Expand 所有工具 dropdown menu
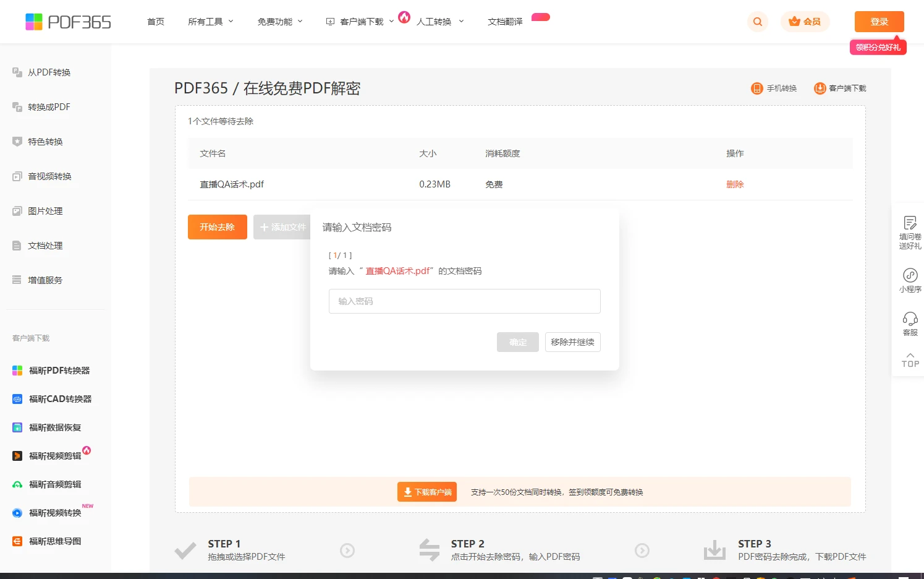The height and width of the screenshot is (579, 924). click(x=211, y=22)
